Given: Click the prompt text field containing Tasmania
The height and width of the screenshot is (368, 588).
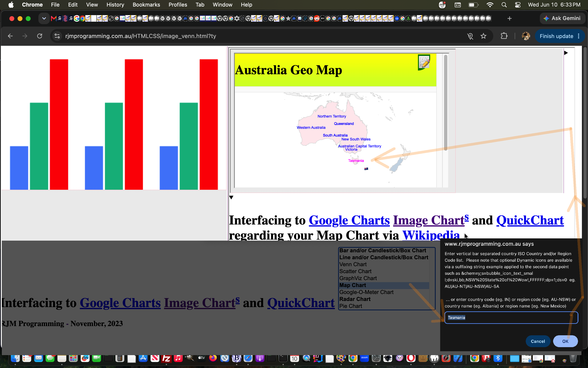Looking at the screenshot, I should coord(511,318).
